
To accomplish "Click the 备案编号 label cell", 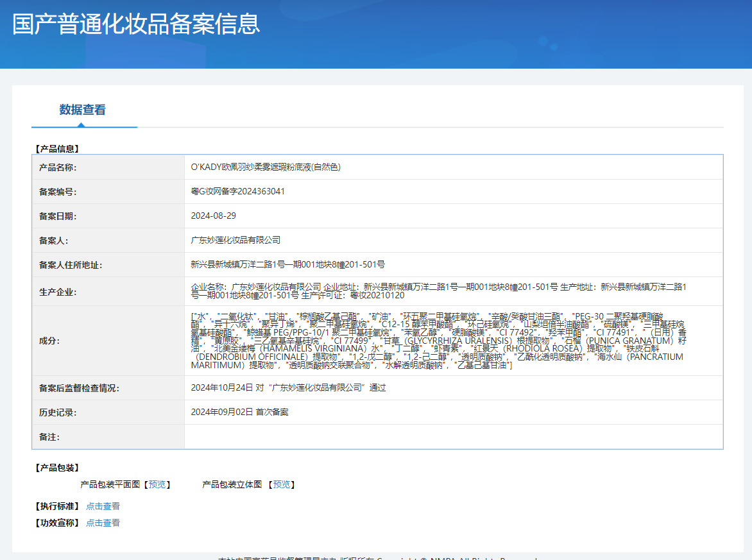I will [108, 192].
